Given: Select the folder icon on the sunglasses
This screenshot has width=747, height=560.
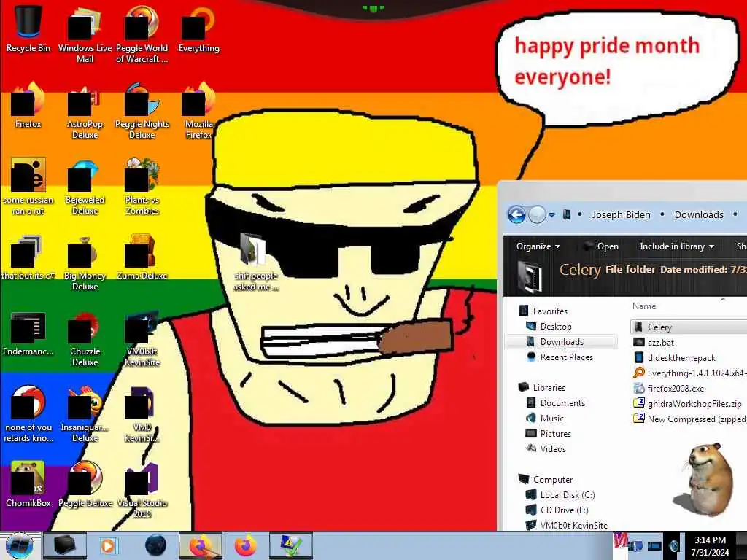Looking at the screenshot, I should click(253, 249).
